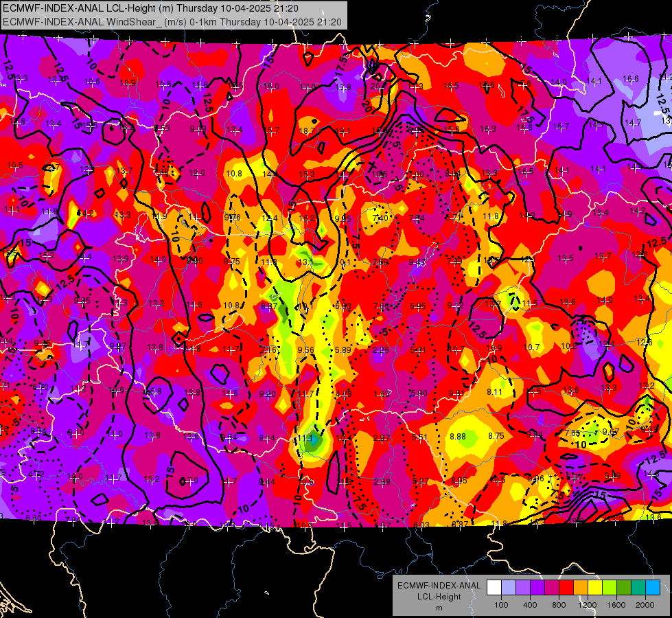Screen dimensions: 672x618
Task: Click the legend tick label 2000
Action: (645, 605)
